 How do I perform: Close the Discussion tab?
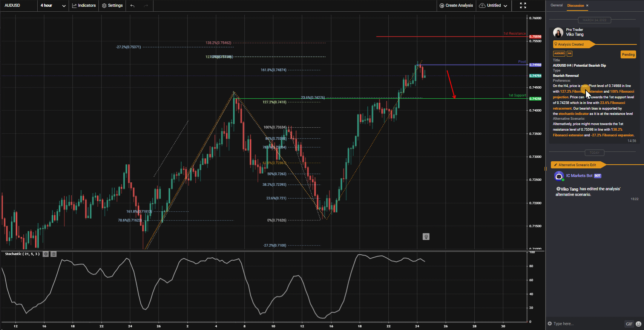coord(587,6)
